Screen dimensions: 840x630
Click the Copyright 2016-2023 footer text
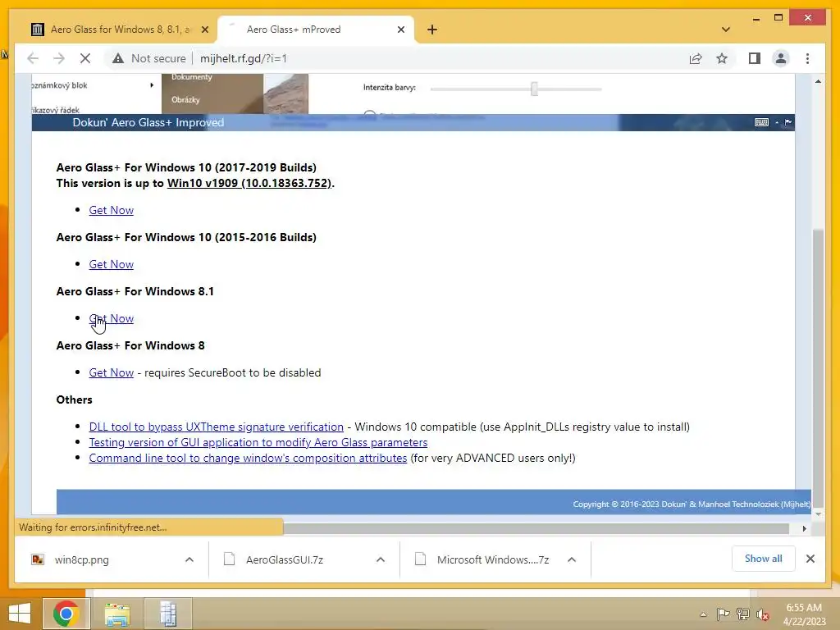click(691, 504)
